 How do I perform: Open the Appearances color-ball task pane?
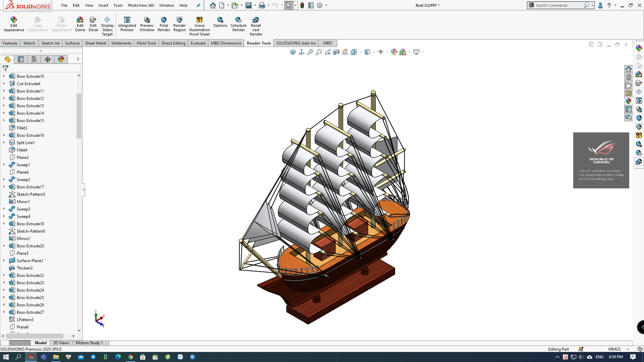[x=628, y=101]
